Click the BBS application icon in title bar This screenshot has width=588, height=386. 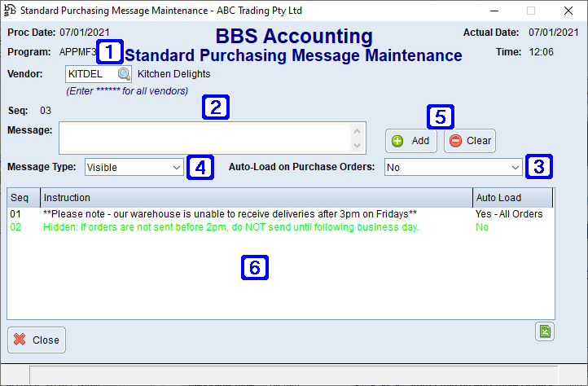coord(10,10)
